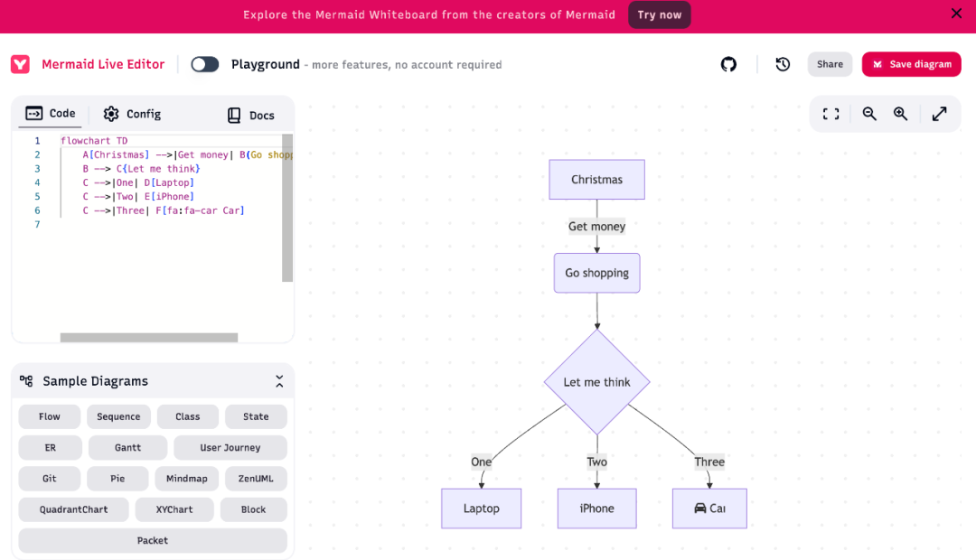Click the fit-to-screen icon
Image resolution: width=976 pixels, height=560 pixels.
831,114
